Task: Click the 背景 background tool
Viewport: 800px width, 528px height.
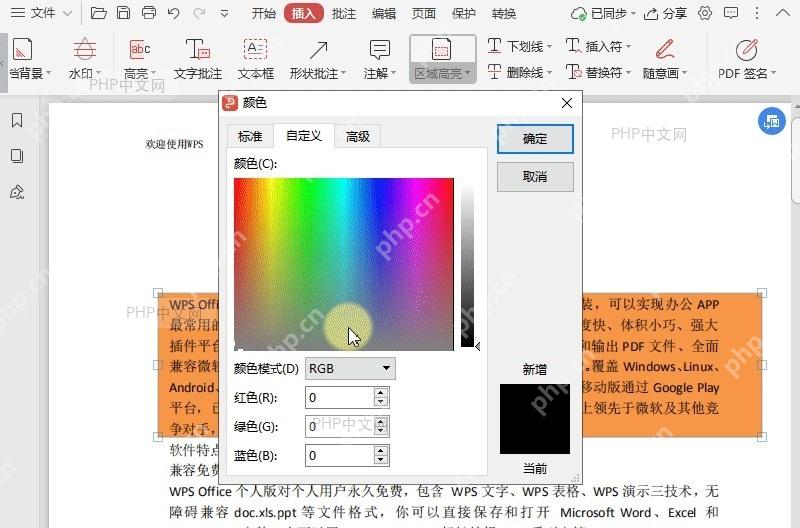Action: (x=30, y=59)
